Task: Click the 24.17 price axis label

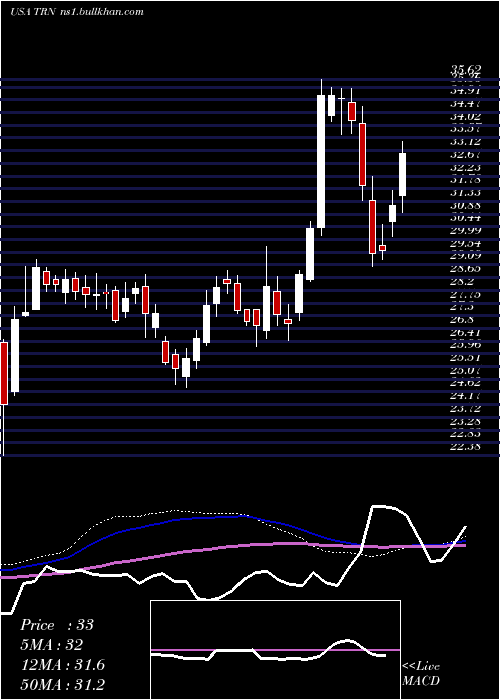Action: point(466,395)
